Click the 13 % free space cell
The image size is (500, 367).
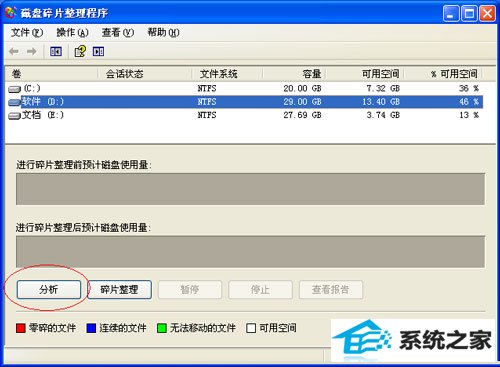469,115
